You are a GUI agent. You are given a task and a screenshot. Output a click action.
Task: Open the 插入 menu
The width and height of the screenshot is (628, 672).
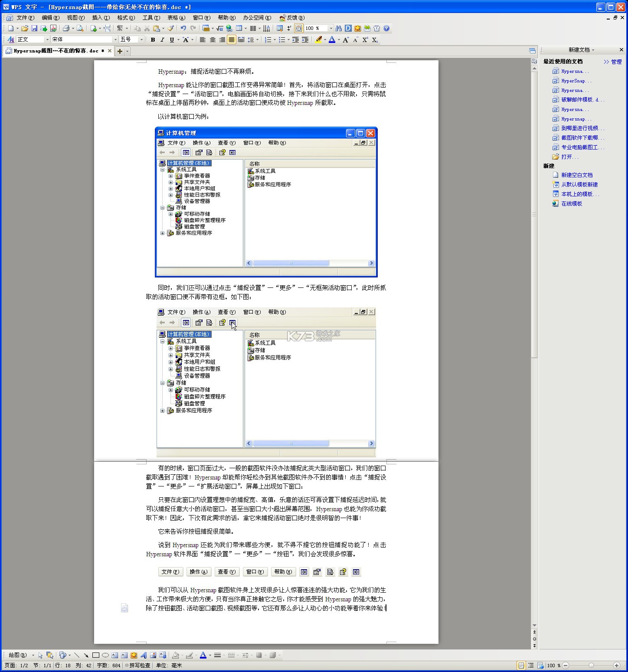(101, 18)
